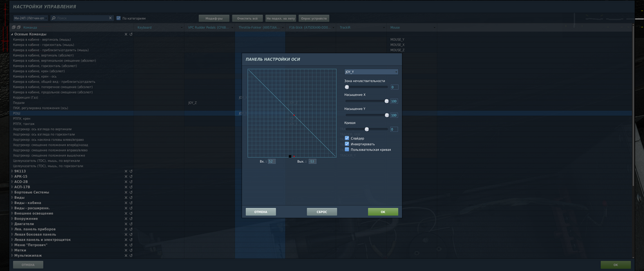The image size is (644, 271).
Task: Expand the Двигатели category
Action: pos(12,224)
